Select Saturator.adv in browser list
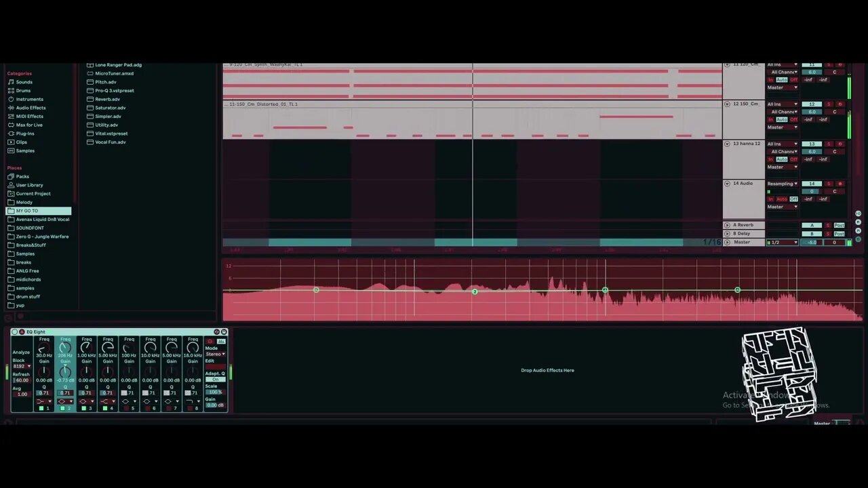 pos(106,108)
